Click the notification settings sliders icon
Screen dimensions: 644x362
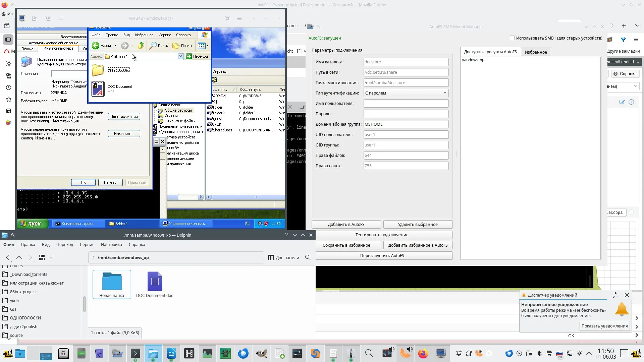pos(615,295)
